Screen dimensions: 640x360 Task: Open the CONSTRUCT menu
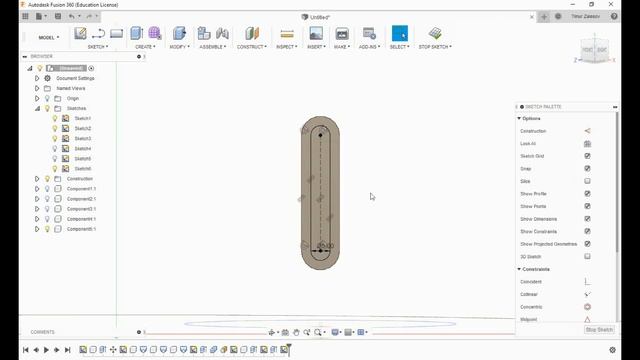pos(252,47)
